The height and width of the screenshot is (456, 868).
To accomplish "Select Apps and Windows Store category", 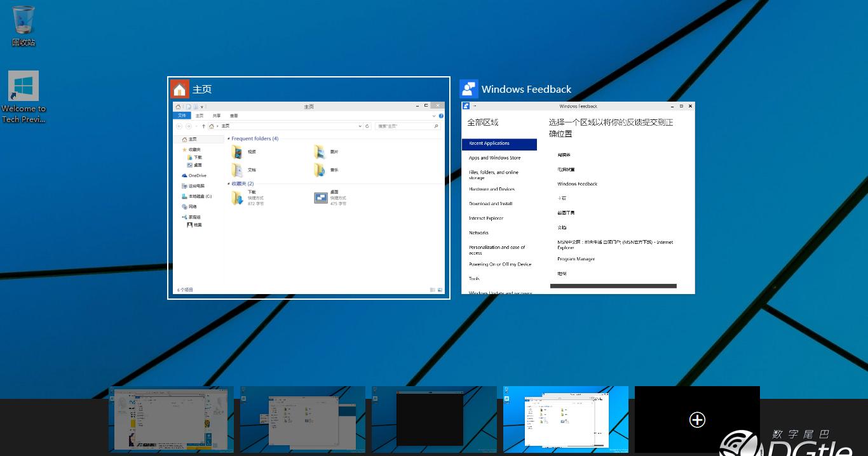I will point(494,158).
